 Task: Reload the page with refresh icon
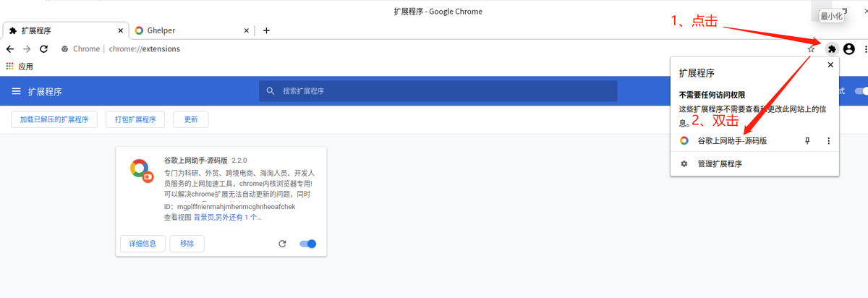[x=43, y=48]
